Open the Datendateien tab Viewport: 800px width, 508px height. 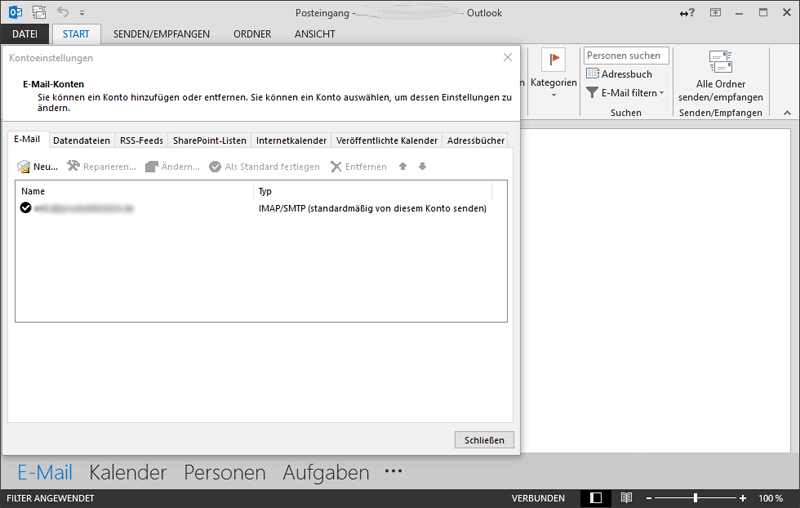(81, 140)
